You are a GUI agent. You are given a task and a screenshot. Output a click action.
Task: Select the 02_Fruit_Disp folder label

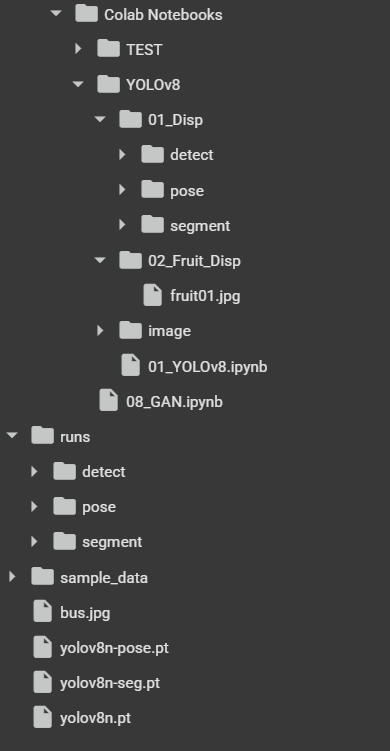pyautogui.click(x=194, y=261)
